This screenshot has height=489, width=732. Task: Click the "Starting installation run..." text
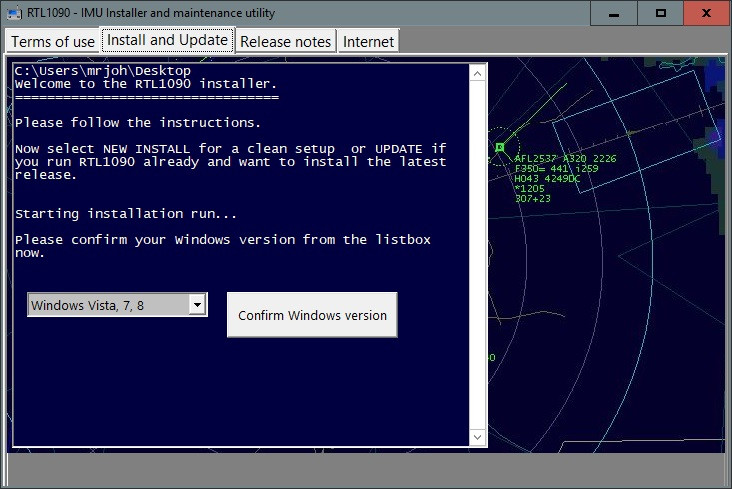tap(126, 214)
